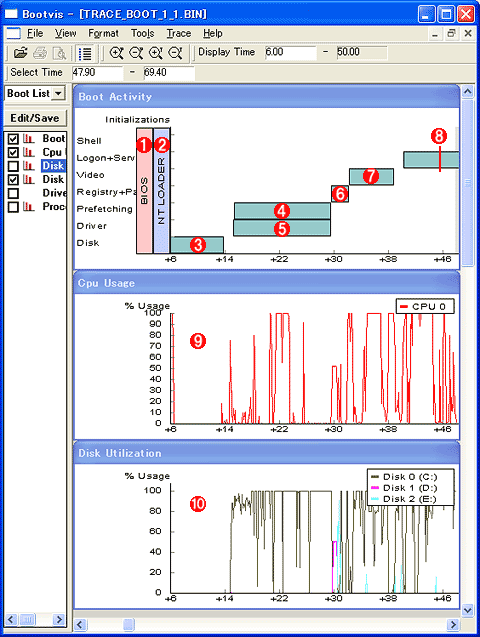480x637 pixels.
Task: Click the Disk 1 (D:) magenta legend swatch
Action: click(375, 488)
